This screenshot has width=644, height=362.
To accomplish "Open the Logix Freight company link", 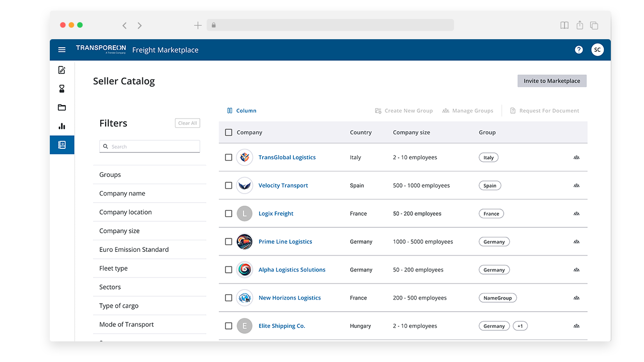I will pos(276,214).
